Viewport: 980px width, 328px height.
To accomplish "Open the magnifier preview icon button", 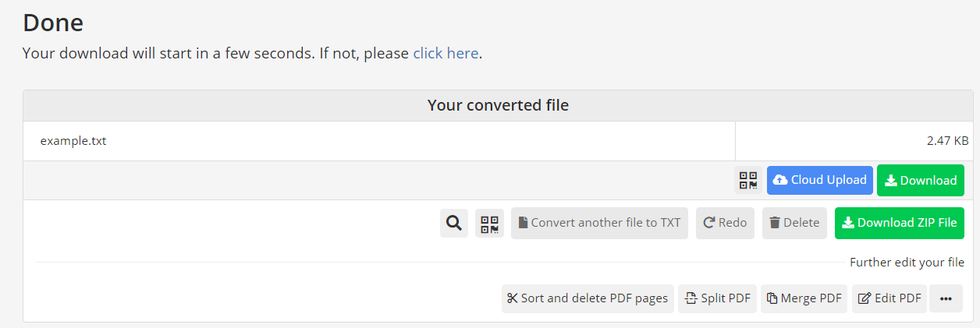I will 454,223.
